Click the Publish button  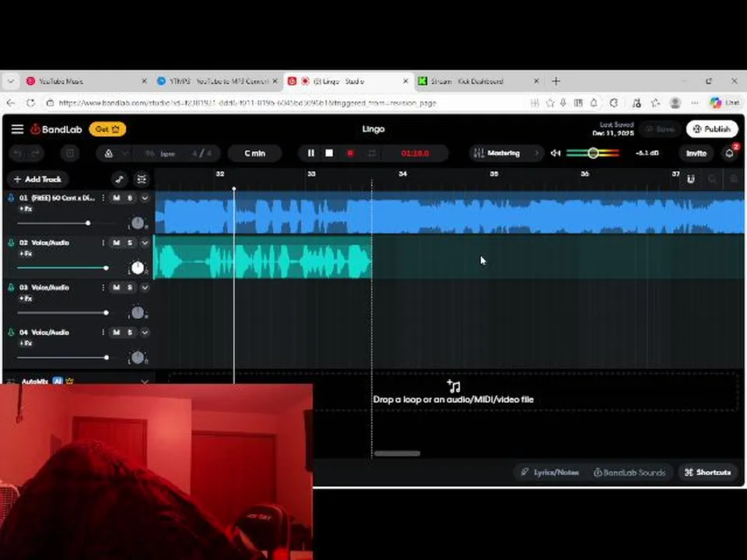point(712,129)
